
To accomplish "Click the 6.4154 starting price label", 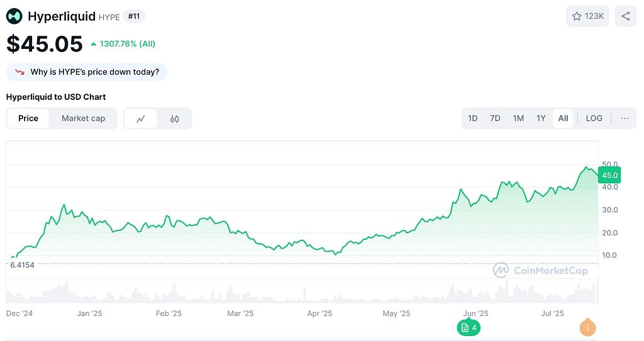I will 22,265.
